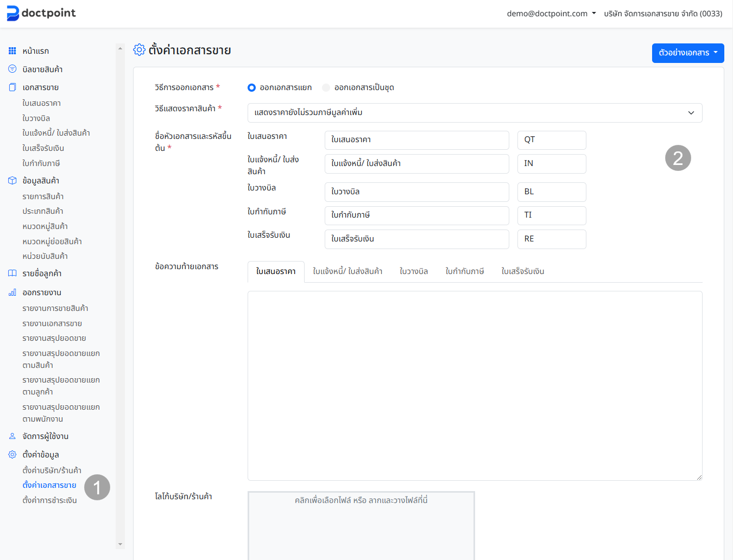The height and width of the screenshot is (560, 733).
Task: Click the จัดการผู้ใช้งาน person icon
Action: 12,436
